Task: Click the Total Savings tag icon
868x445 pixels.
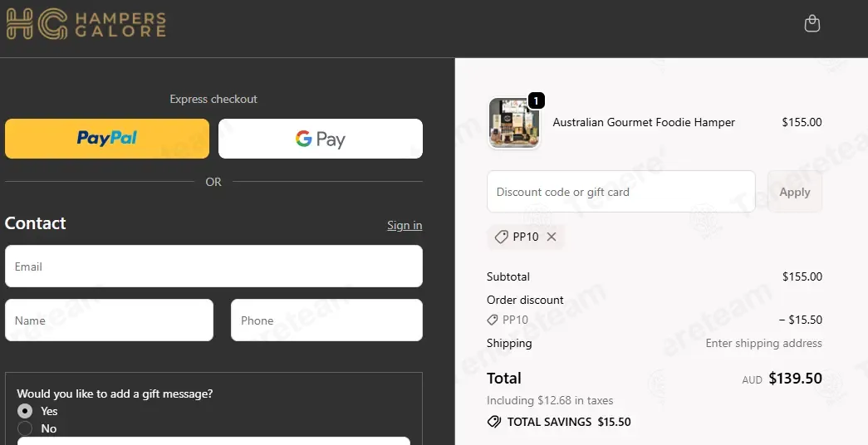Action: tap(494, 422)
